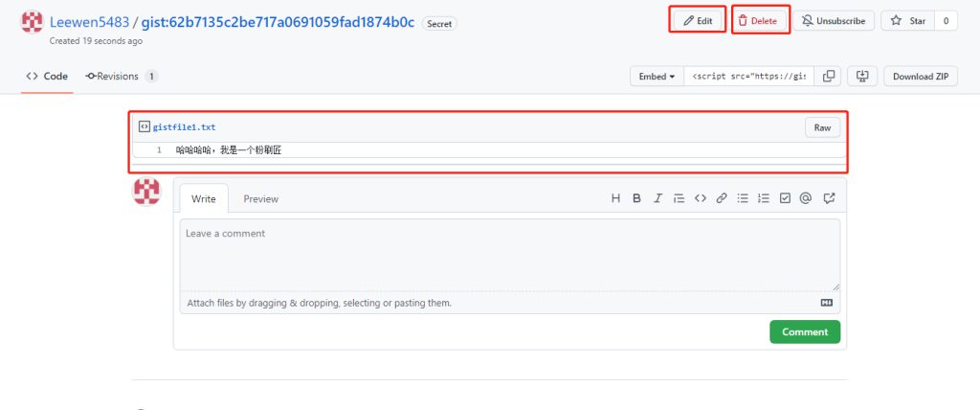Switch to the Preview tab
980x410 pixels.
coord(260,198)
